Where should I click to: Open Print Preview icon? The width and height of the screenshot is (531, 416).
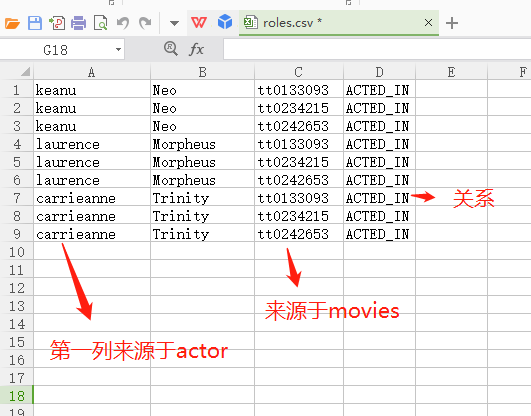point(101,23)
